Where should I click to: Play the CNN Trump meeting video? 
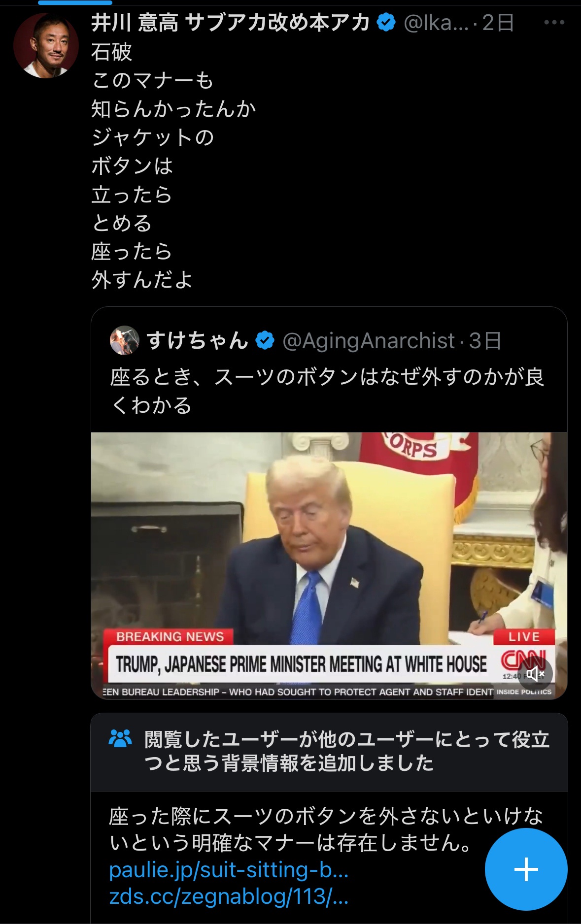point(329,565)
